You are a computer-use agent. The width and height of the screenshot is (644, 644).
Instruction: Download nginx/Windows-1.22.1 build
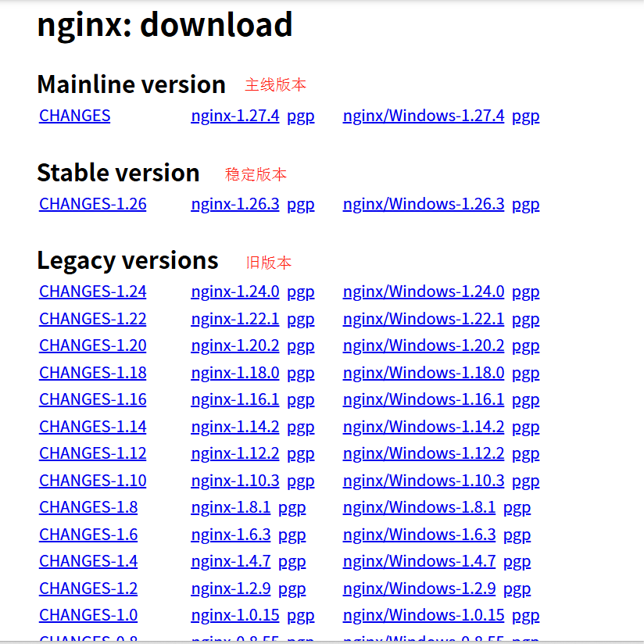pyautogui.click(x=423, y=318)
